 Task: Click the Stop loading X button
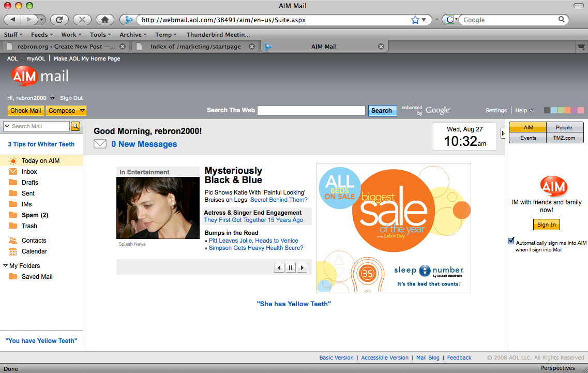tap(82, 20)
